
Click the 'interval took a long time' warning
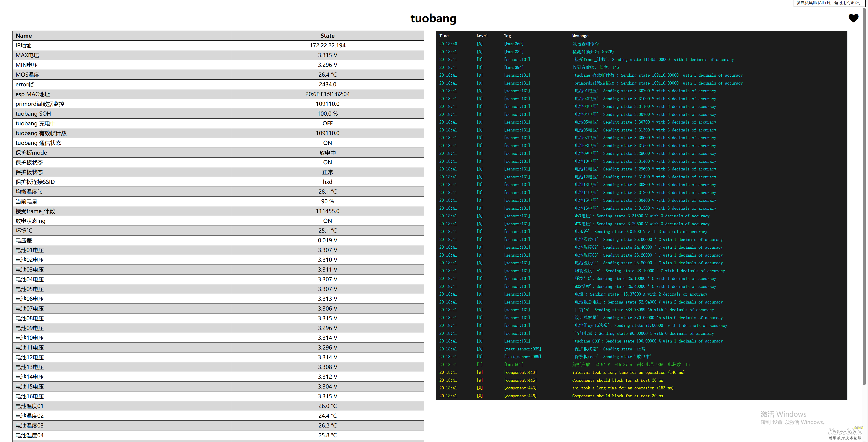pyautogui.click(x=628, y=372)
